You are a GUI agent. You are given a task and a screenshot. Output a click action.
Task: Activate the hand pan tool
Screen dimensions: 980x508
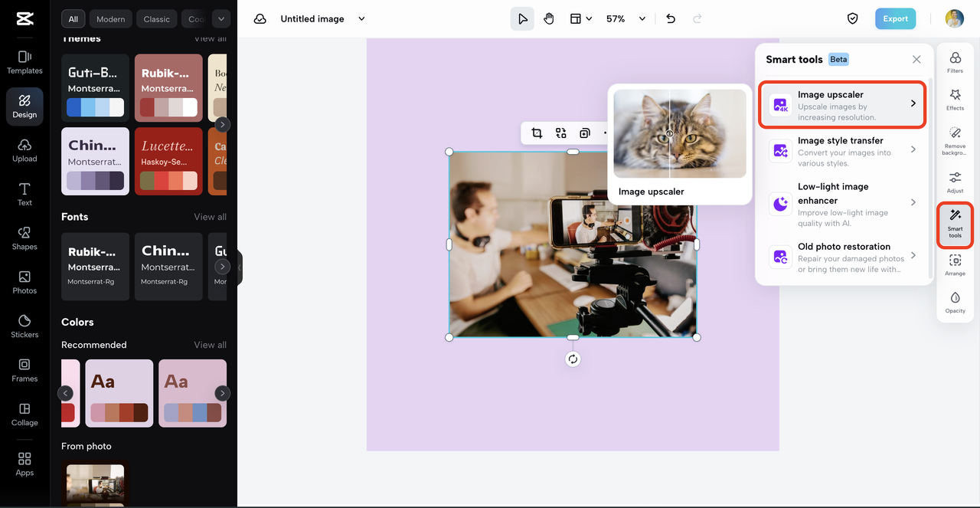(549, 19)
